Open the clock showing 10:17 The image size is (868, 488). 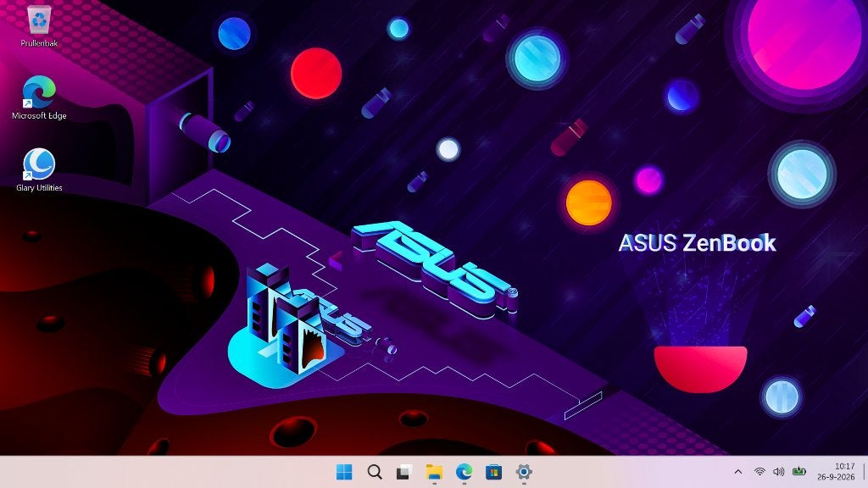(836, 471)
